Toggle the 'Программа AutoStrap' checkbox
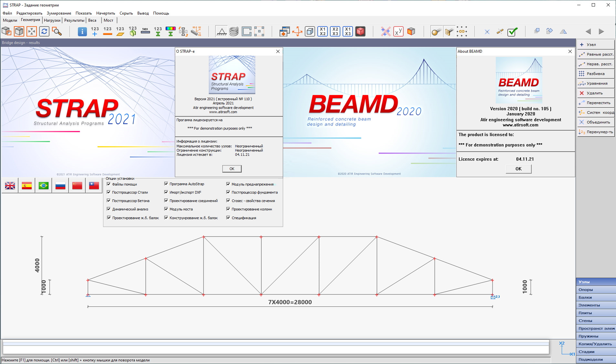This screenshot has height=364, width=616. [166, 184]
